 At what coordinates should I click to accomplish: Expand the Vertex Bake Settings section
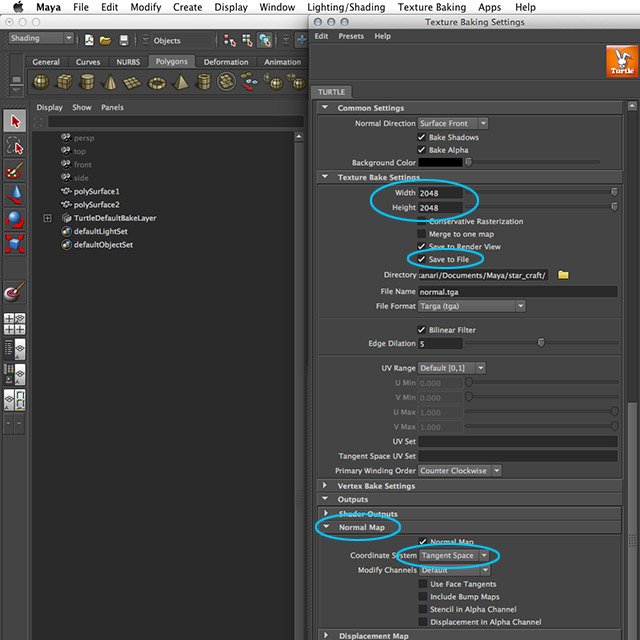pyautogui.click(x=325, y=485)
